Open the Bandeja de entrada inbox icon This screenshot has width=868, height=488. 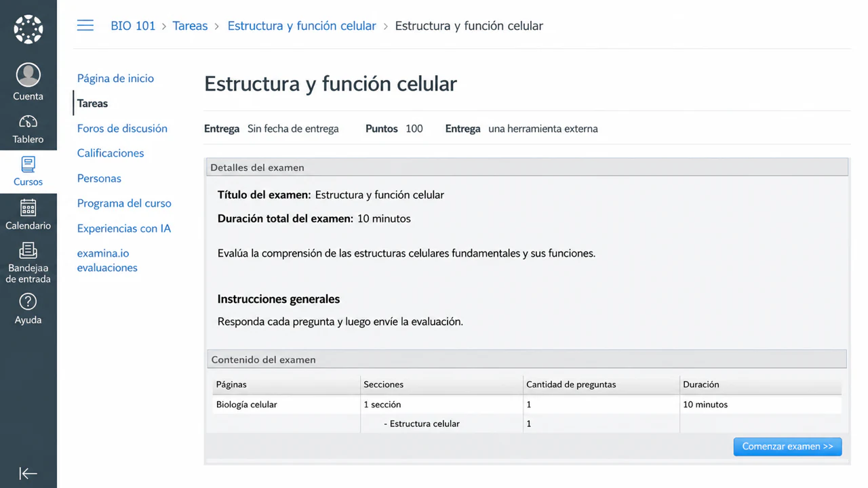28,250
